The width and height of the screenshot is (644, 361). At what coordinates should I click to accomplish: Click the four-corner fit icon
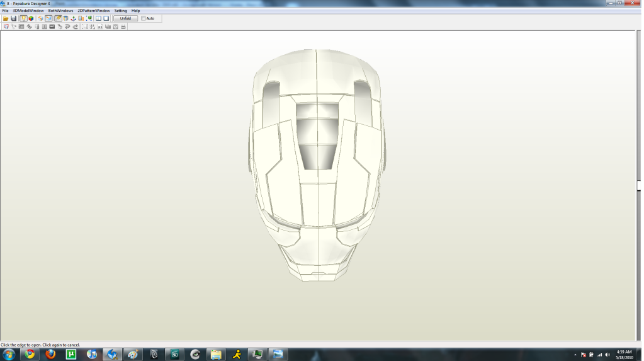click(x=93, y=26)
